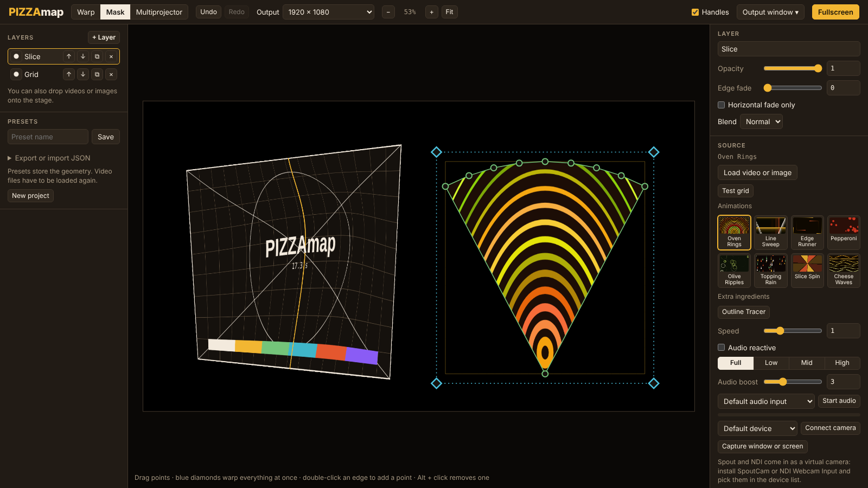
Task: Expand Export or import JSON
Action: pos(49,158)
